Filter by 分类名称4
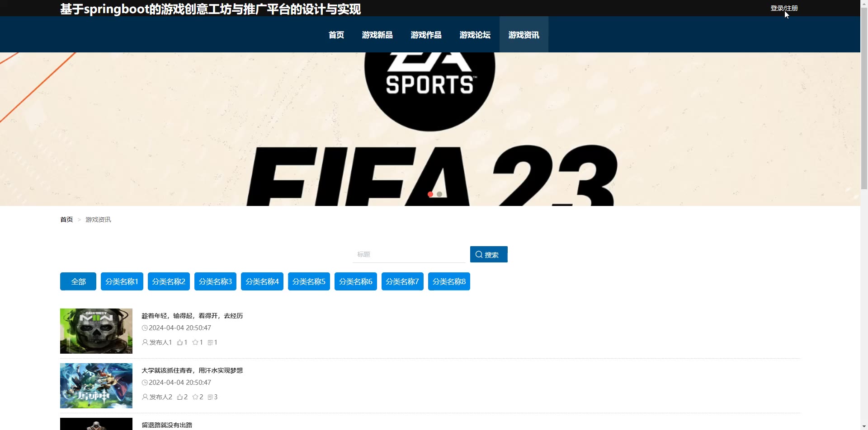 coord(262,281)
